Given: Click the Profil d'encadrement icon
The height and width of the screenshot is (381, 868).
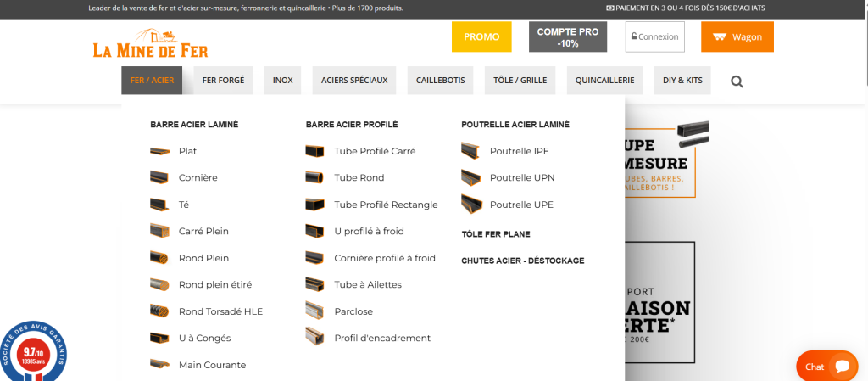Looking at the screenshot, I should click(x=314, y=337).
